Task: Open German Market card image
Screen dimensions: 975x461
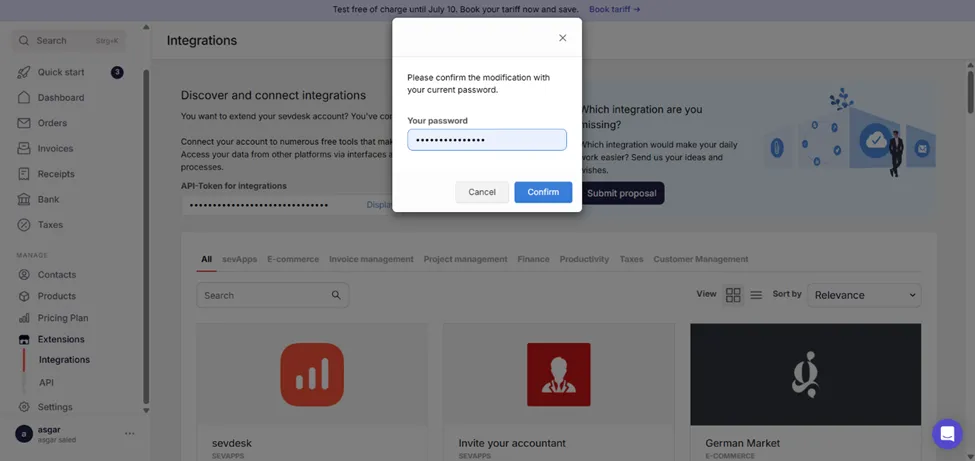Action: (805, 375)
